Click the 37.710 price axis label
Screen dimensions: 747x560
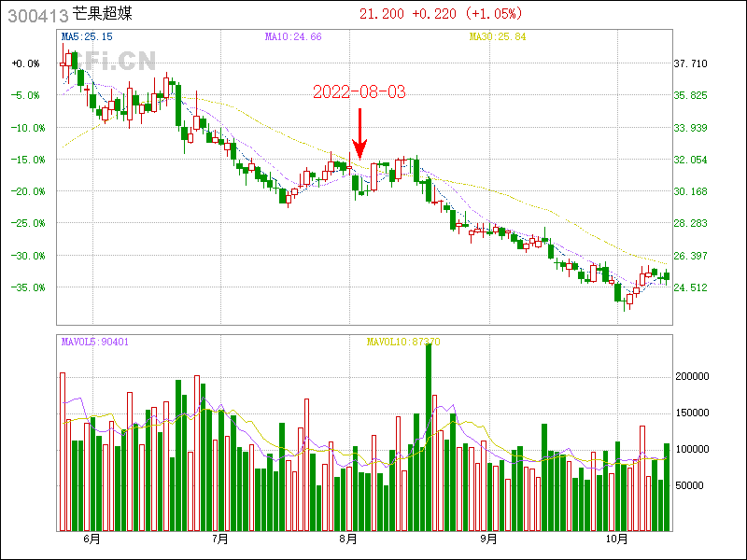click(691, 63)
